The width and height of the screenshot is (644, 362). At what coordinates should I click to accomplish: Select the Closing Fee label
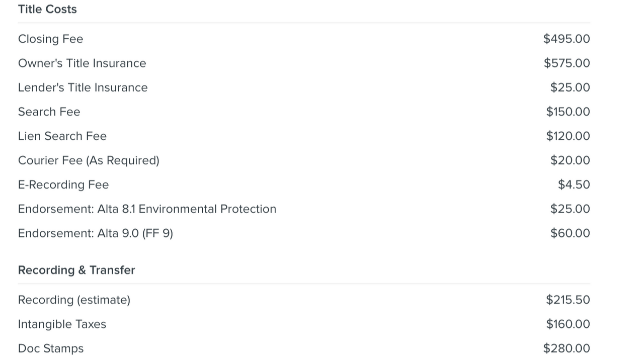click(x=50, y=39)
